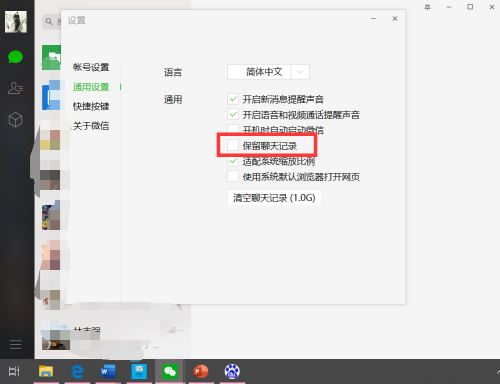The width and height of the screenshot is (500, 384).
Task: Open the user profile avatar
Action: click(x=16, y=22)
